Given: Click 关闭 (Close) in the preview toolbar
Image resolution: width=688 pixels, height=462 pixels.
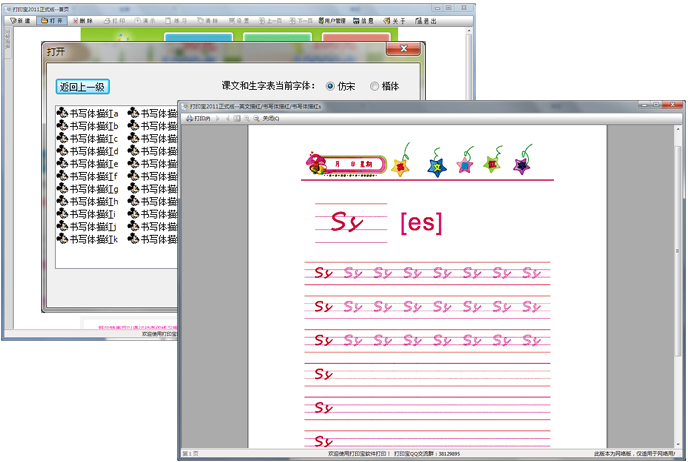Looking at the screenshot, I should click(x=271, y=119).
